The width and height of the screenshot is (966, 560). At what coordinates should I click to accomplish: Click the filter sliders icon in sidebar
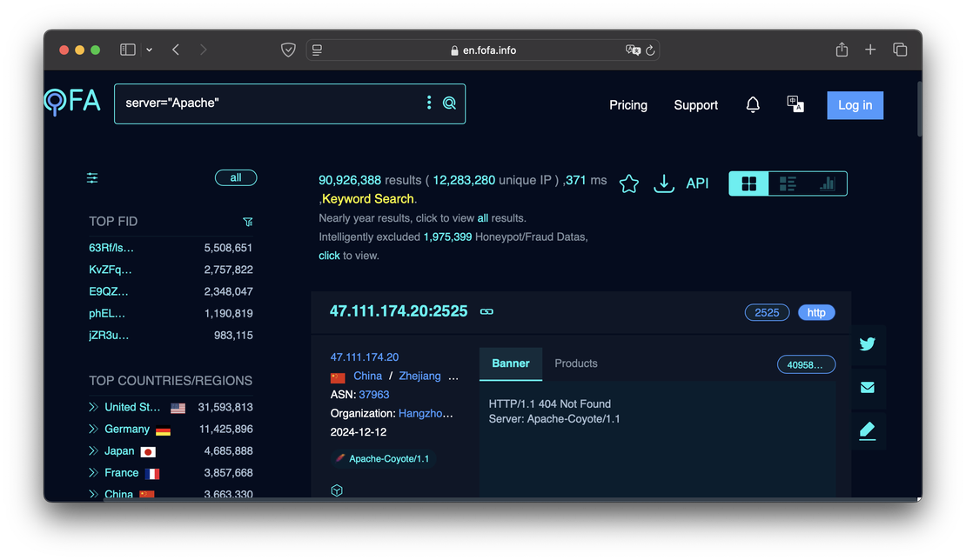point(92,178)
